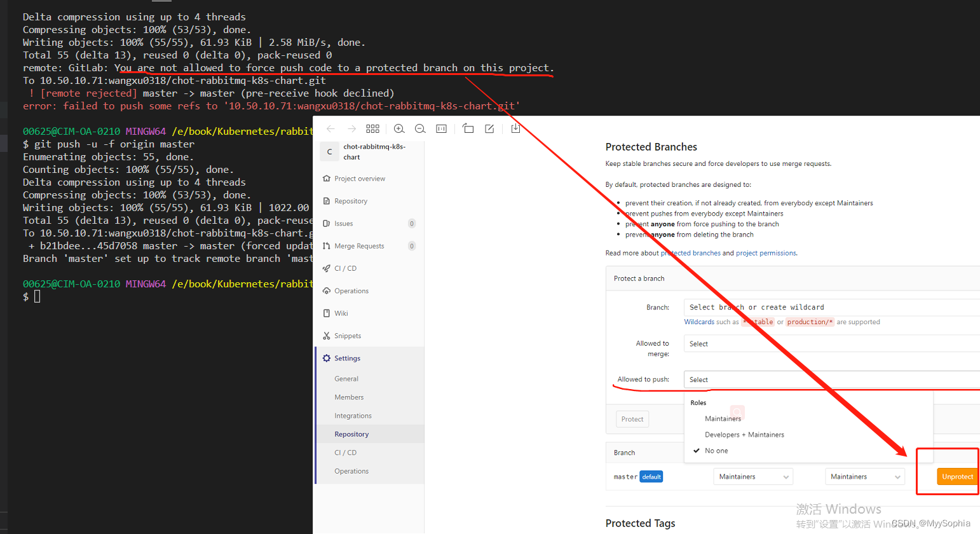The height and width of the screenshot is (534, 980).
Task: Open Branch select or create wildcard dropdown
Action: coord(831,307)
